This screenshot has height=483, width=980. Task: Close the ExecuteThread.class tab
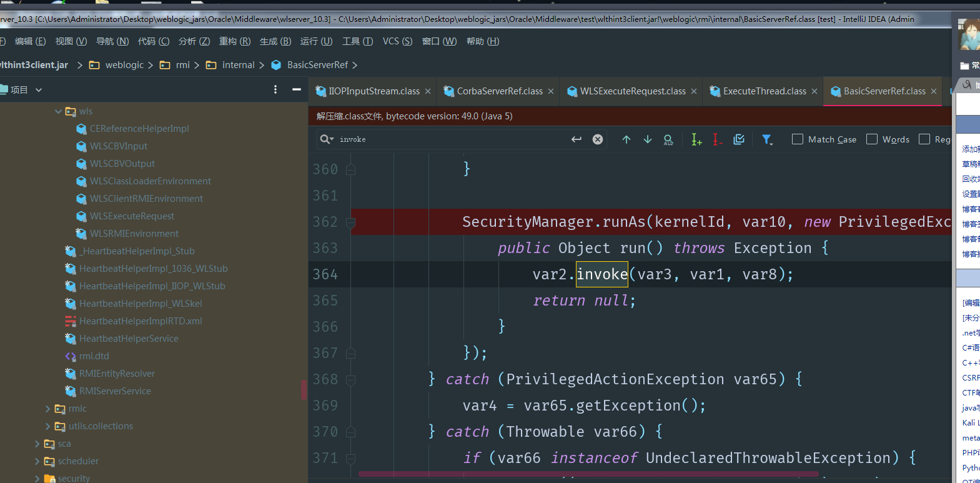pos(814,91)
